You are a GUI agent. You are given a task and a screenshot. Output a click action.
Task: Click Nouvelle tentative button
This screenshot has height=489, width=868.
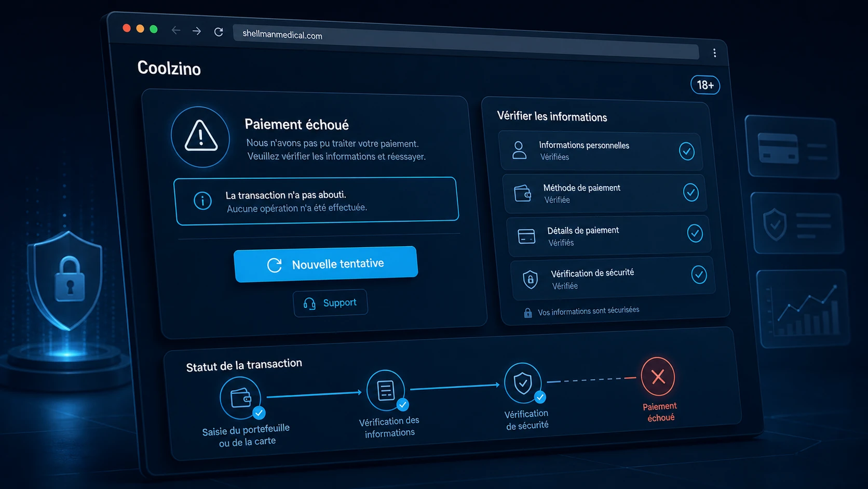pos(325,264)
